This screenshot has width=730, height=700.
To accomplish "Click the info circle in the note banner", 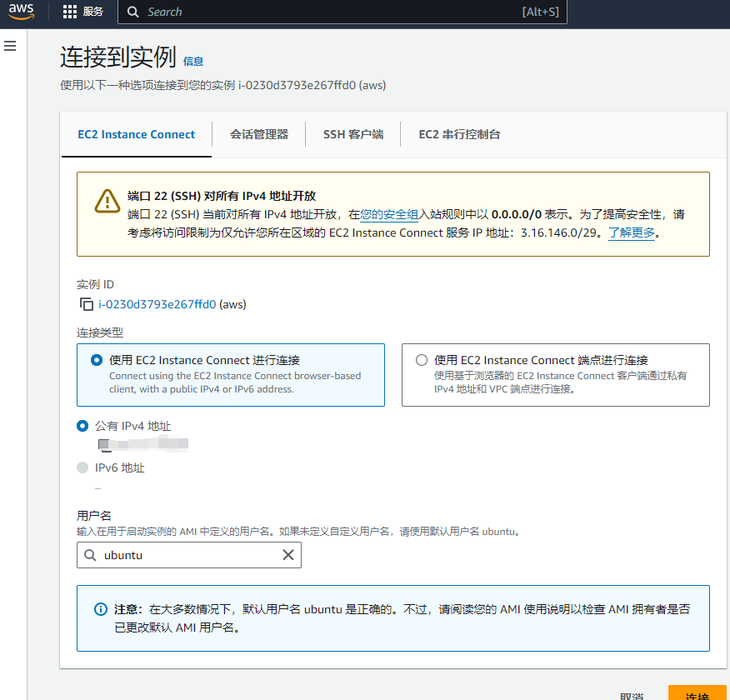I will coord(100,609).
